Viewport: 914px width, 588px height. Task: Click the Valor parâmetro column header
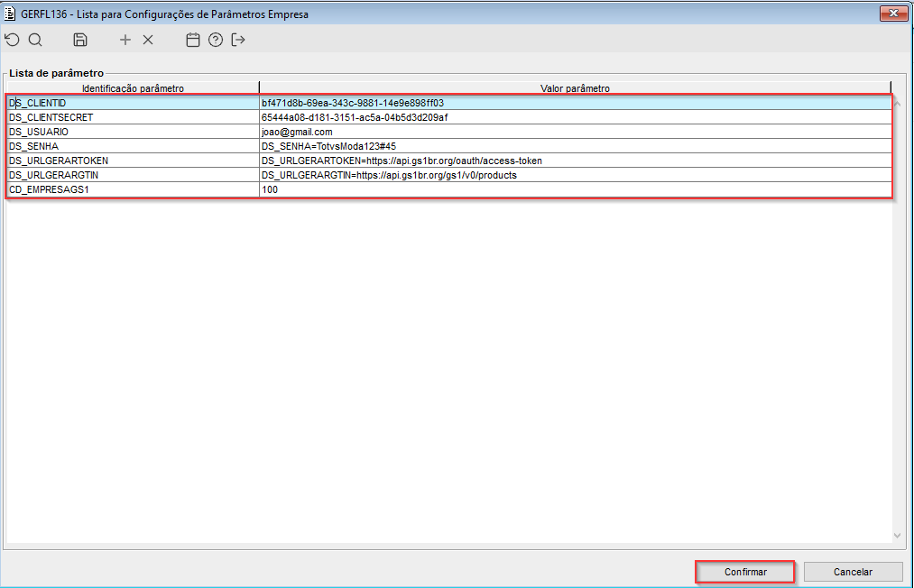575,88
